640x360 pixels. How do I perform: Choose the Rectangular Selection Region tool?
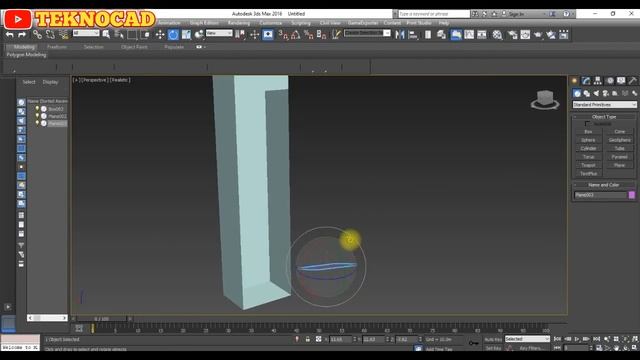click(132, 35)
